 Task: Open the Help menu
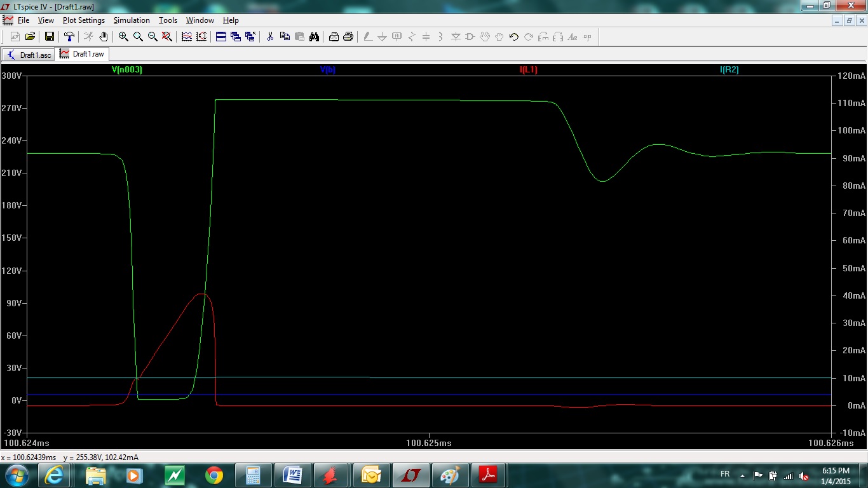231,20
